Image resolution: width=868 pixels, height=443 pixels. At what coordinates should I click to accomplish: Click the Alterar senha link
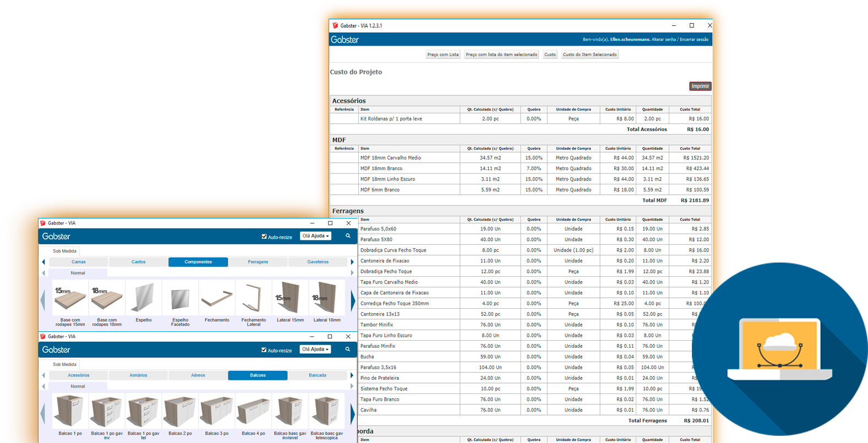click(664, 40)
